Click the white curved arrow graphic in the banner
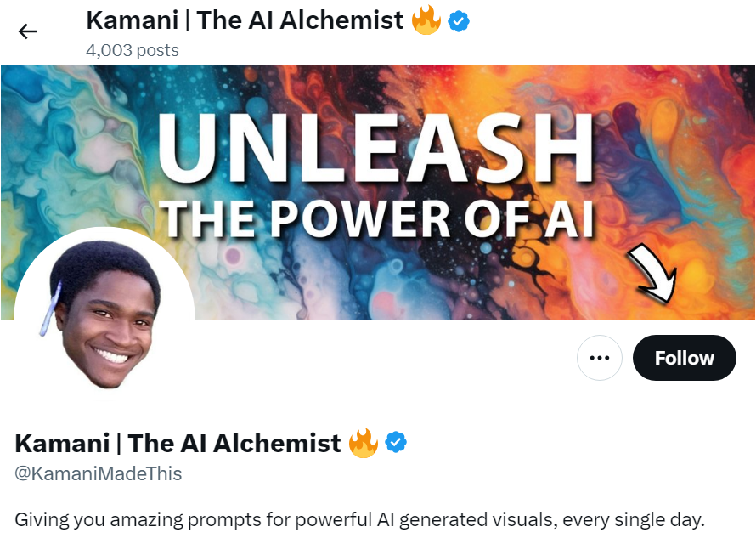 point(652,274)
